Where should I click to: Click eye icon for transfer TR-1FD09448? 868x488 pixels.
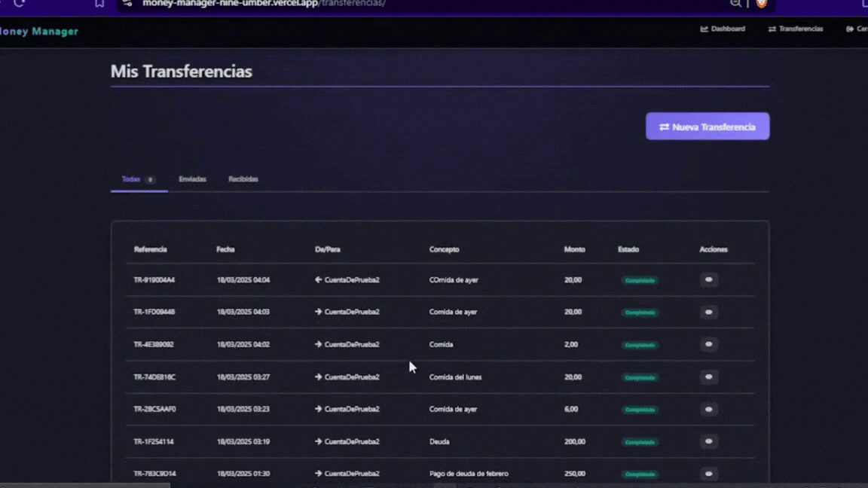(x=708, y=312)
